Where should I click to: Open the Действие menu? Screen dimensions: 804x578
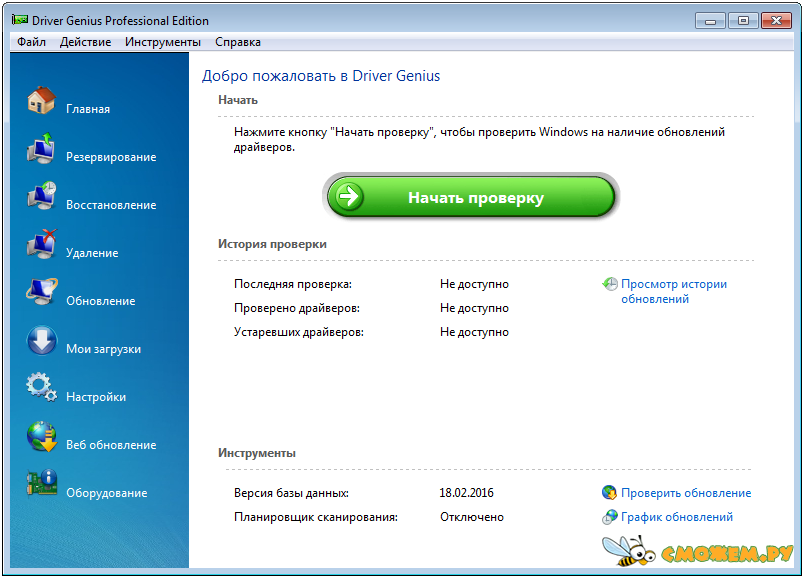coord(85,42)
